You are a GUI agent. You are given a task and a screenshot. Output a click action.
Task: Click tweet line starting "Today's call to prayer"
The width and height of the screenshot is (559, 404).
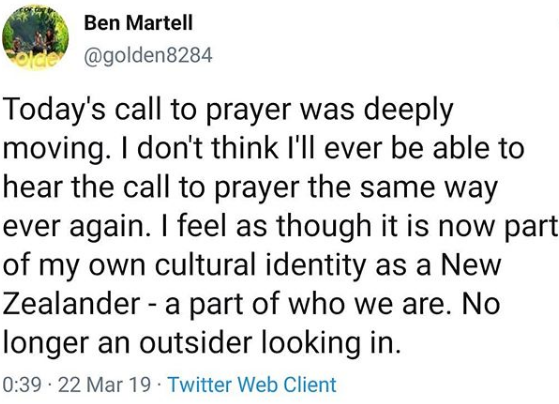[x=228, y=111]
